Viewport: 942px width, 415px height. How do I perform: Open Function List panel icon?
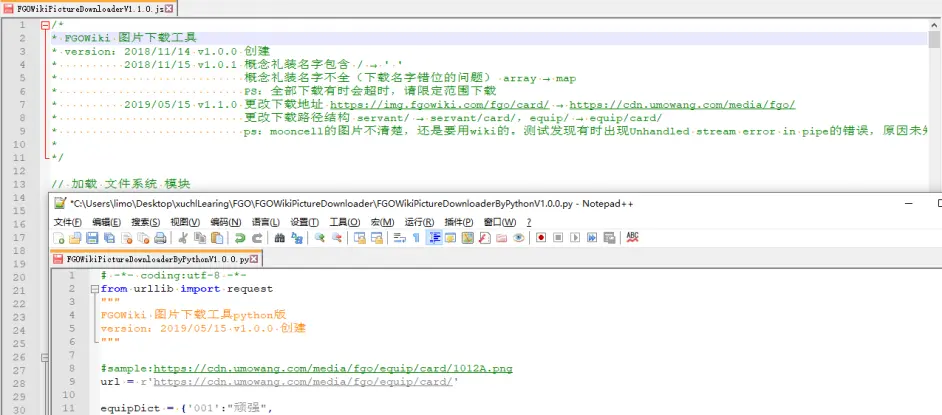pyautogui.click(x=485, y=238)
